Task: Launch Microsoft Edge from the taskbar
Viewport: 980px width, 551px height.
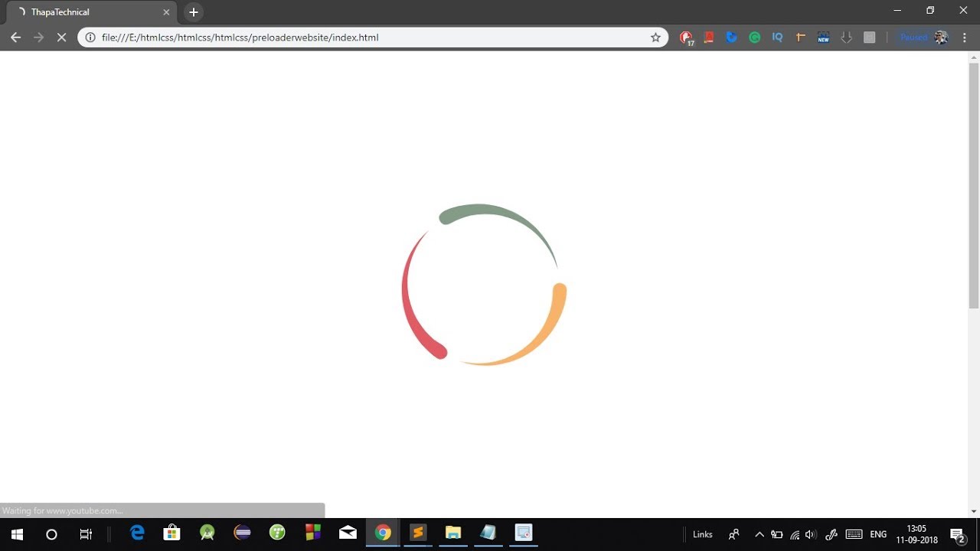Action: pos(137,533)
